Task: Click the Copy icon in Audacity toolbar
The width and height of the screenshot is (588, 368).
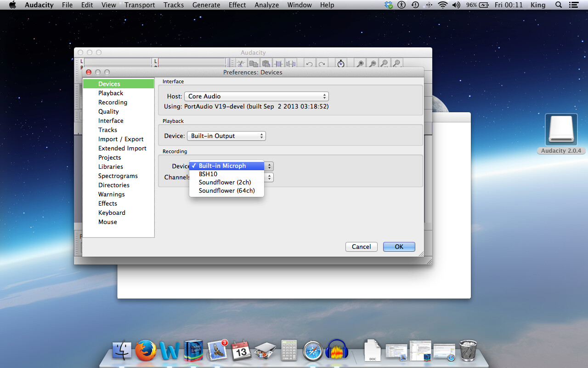Action: pos(254,63)
